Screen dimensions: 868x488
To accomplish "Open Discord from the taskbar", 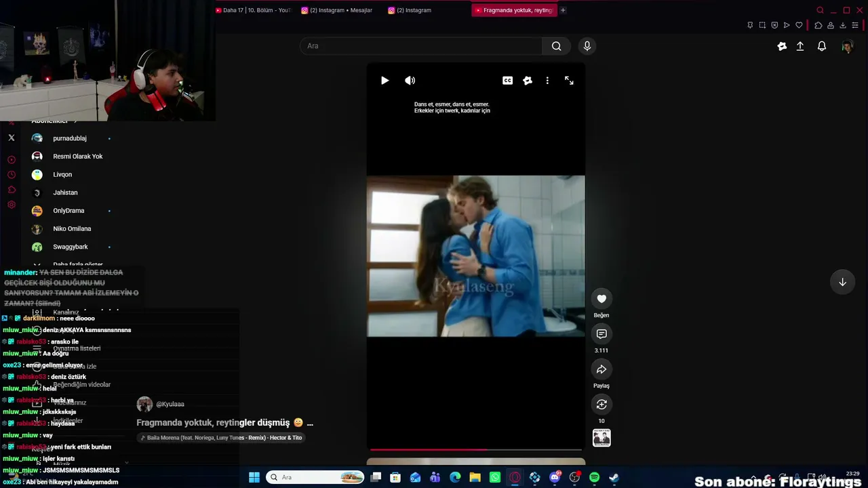I will (555, 477).
